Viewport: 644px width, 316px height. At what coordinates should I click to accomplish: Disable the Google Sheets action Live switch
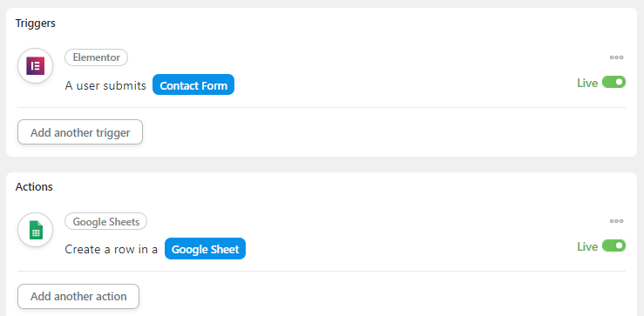(613, 245)
